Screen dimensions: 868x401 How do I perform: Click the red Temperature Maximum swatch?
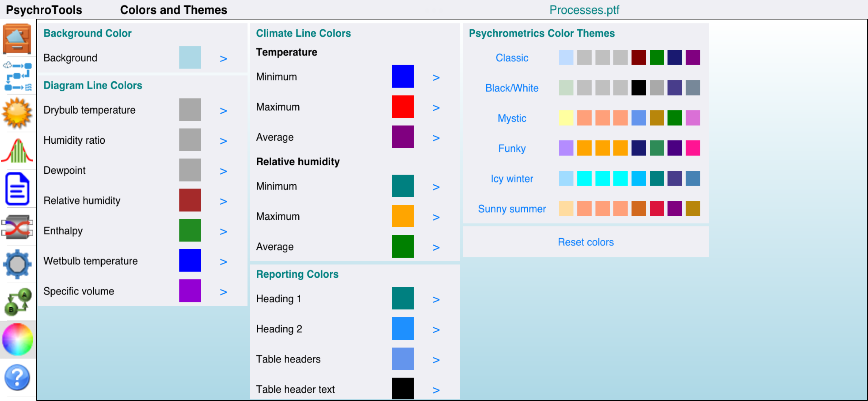[x=402, y=107]
